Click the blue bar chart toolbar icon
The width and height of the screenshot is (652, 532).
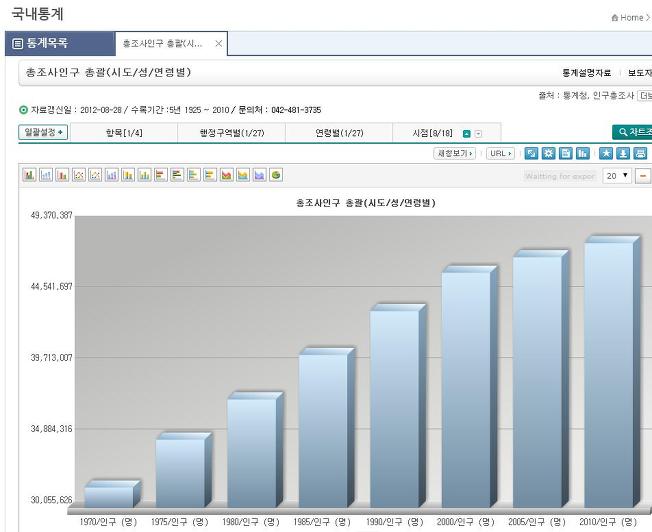[583, 153]
